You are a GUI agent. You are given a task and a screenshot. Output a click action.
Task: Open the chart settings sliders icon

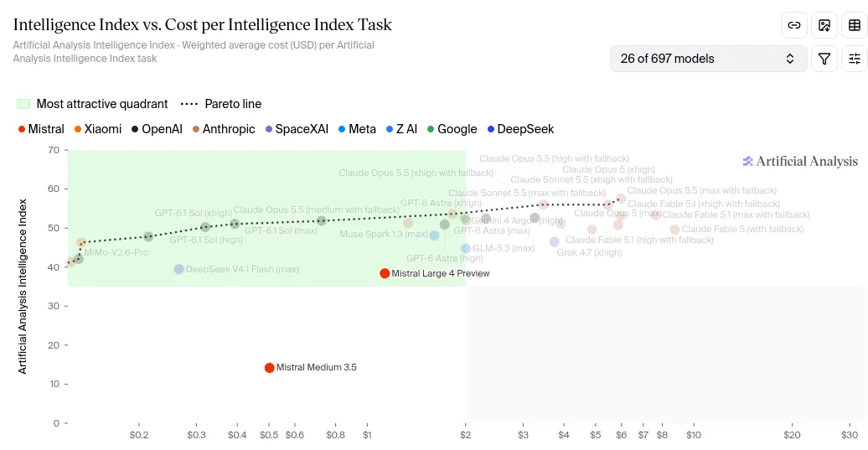855,59
